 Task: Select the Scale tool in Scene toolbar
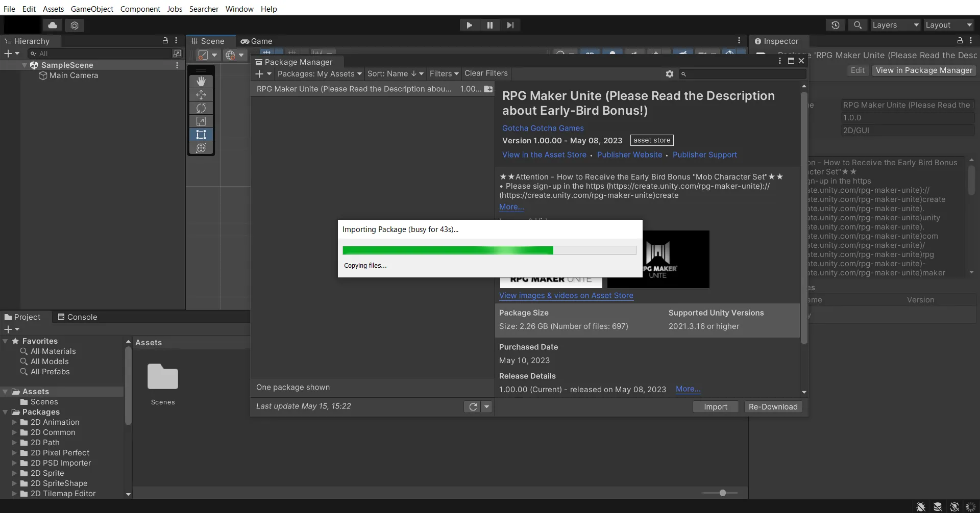click(201, 121)
